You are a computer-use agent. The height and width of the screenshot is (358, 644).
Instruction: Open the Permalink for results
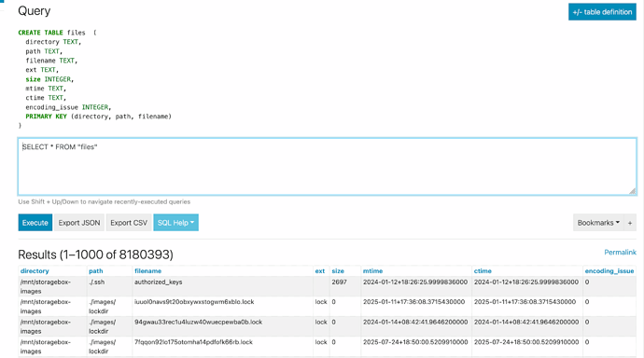tap(620, 253)
